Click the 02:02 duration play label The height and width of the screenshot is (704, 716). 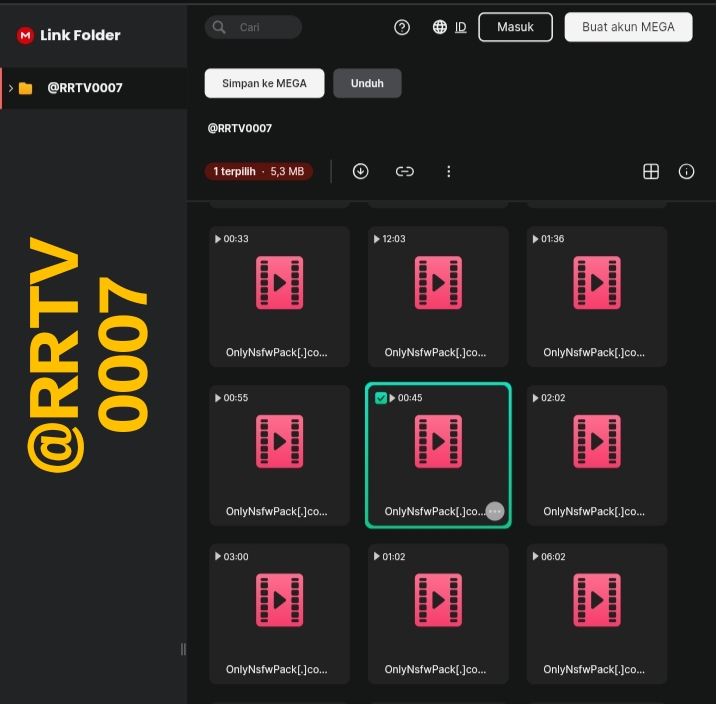click(x=549, y=398)
